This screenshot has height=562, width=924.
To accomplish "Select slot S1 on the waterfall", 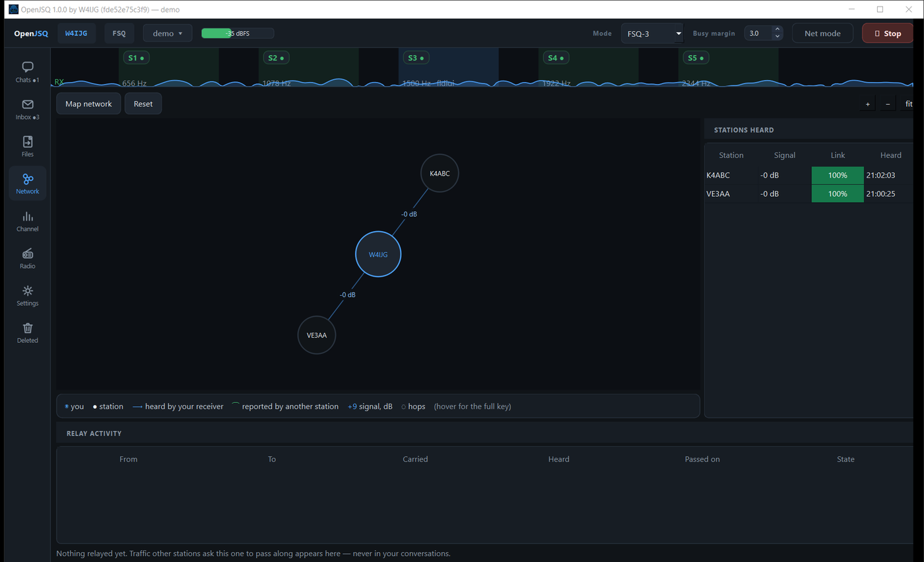I will tap(137, 58).
